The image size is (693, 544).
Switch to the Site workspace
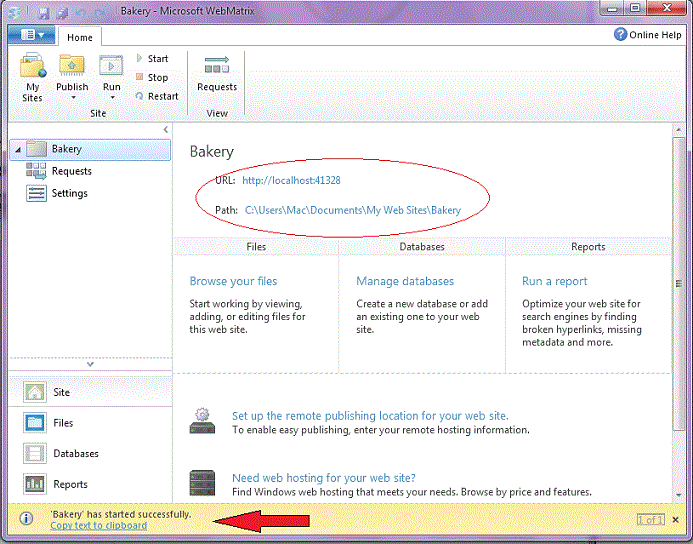coord(90,392)
